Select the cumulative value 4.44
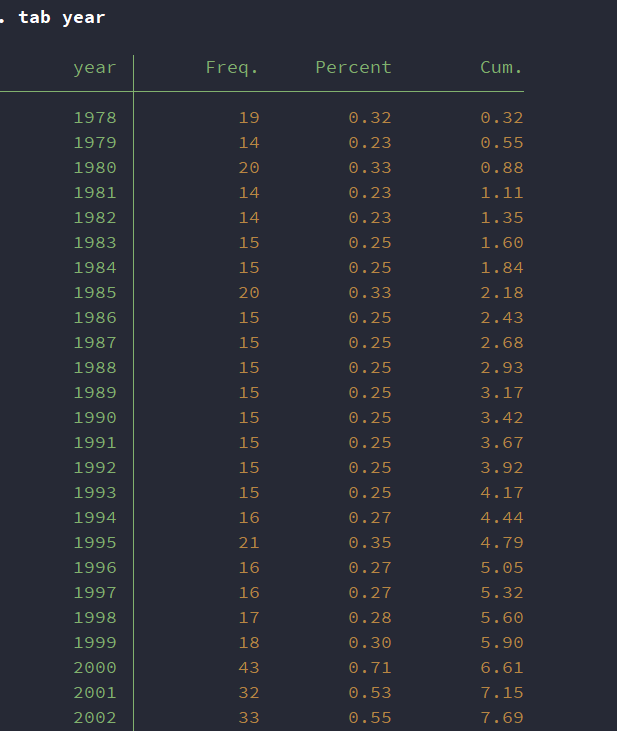The image size is (617, 731). click(501, 518)
